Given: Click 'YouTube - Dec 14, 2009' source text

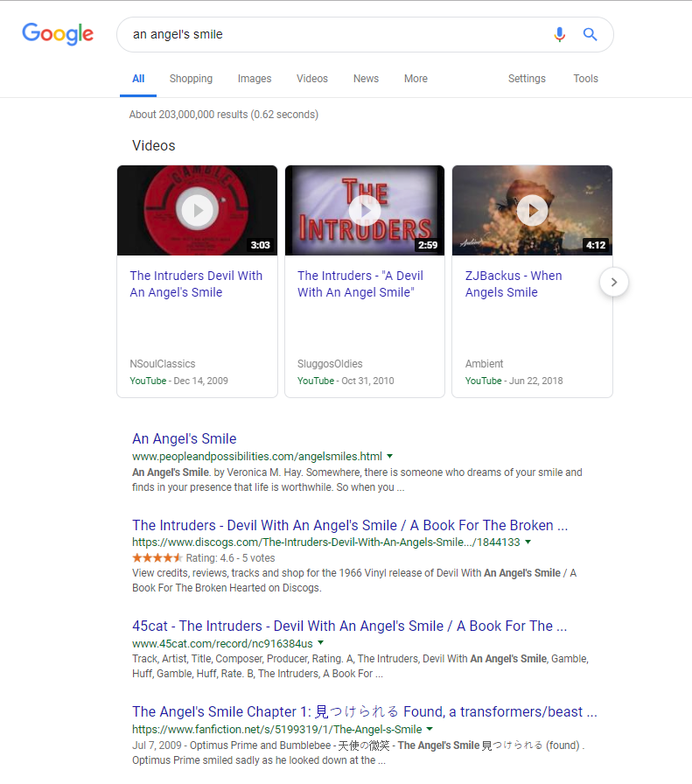Looking at the screenshot, I should click(179, 381).
